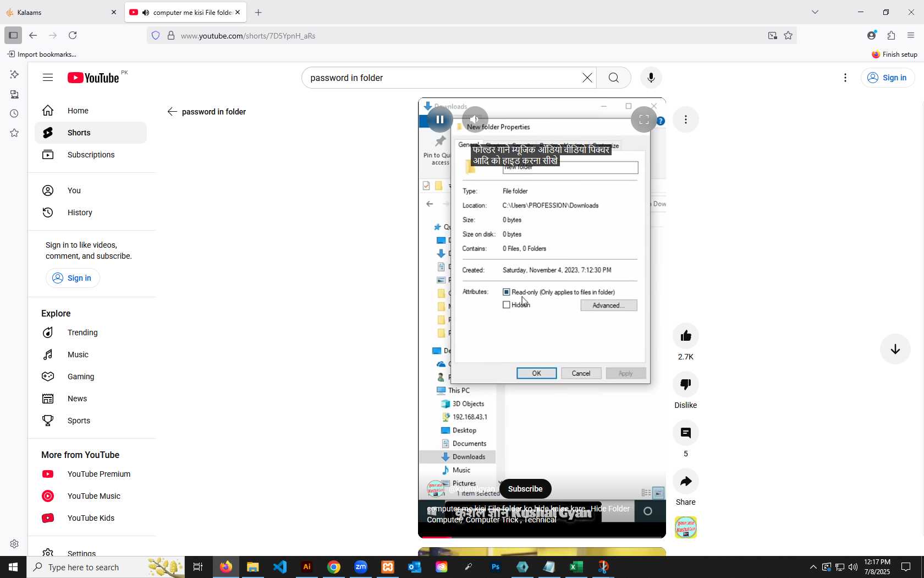Screen dimensions: 924x578
Task: Dislike the Short with thumbs down
Action: pyautogui.click(x=686, y=384)
